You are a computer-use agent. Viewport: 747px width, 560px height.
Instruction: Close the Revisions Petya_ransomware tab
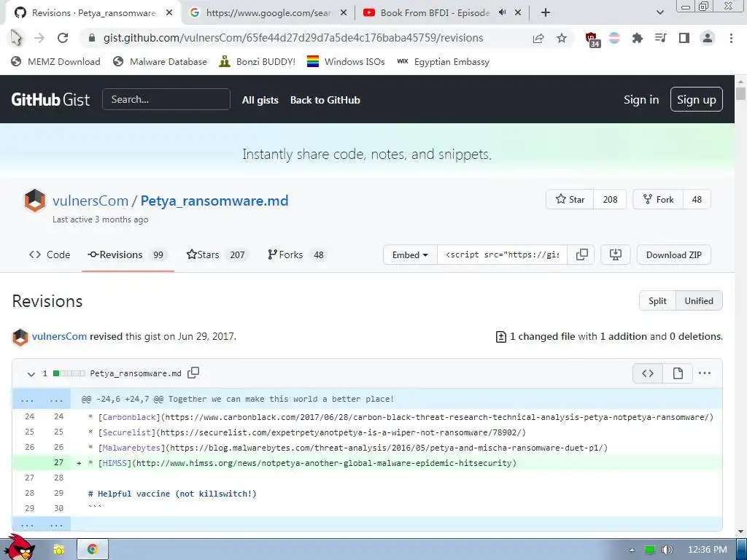coord(169,13)
